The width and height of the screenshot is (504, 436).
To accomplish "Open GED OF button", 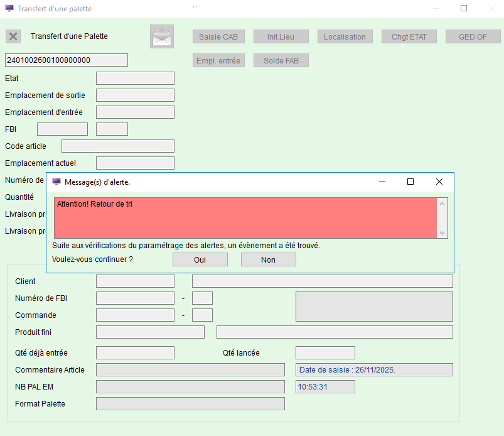I will tap(473, 36).
